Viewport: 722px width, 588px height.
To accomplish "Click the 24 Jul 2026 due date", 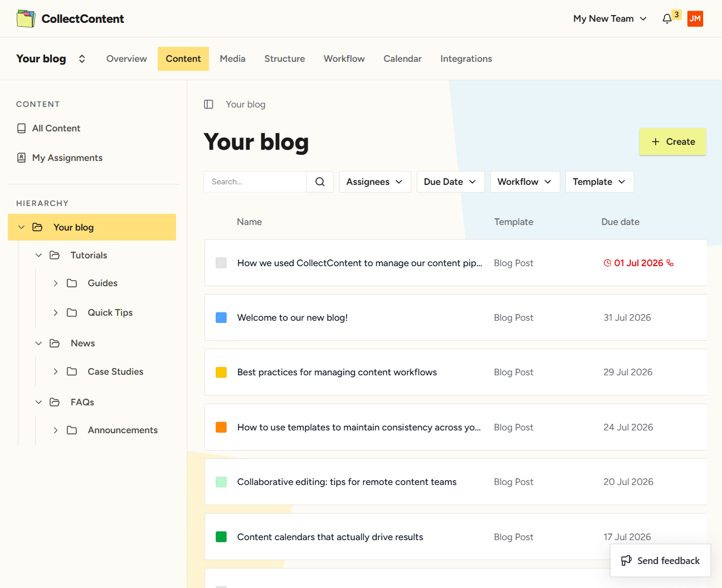I will (628, 427).
